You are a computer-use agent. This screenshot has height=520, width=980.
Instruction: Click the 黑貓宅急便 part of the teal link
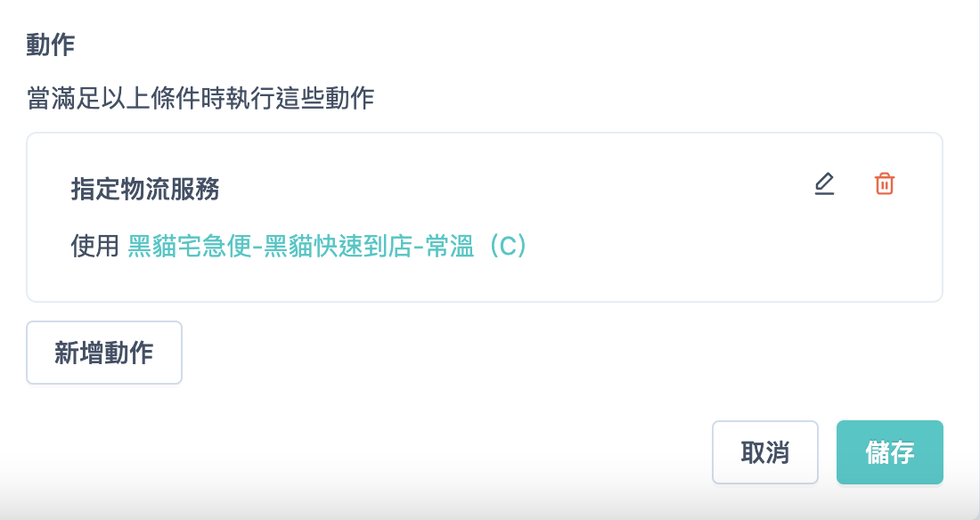click(x=190, y=247)
